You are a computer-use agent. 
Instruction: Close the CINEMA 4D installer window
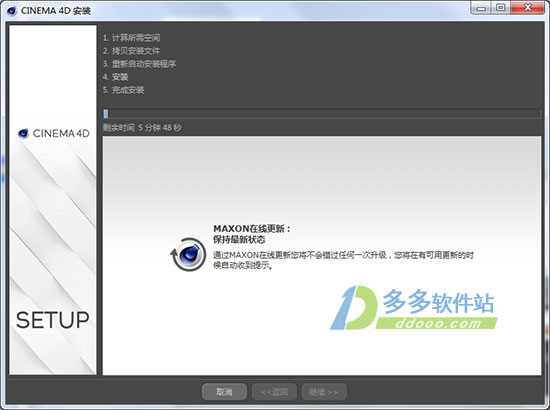coord(528,7)
